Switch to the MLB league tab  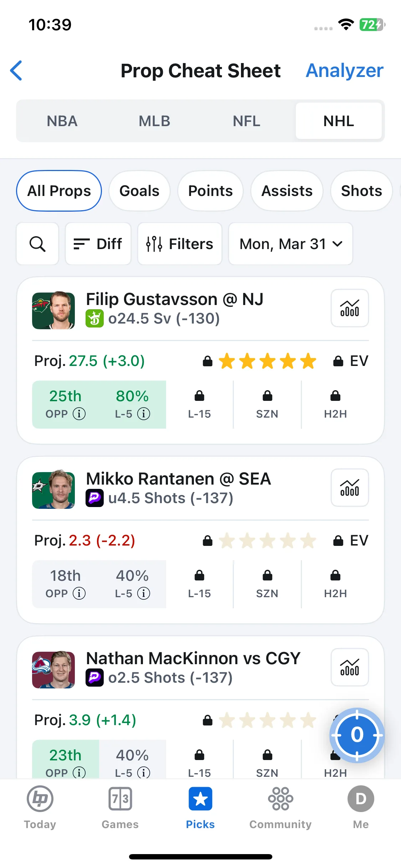tap(154, 121)
